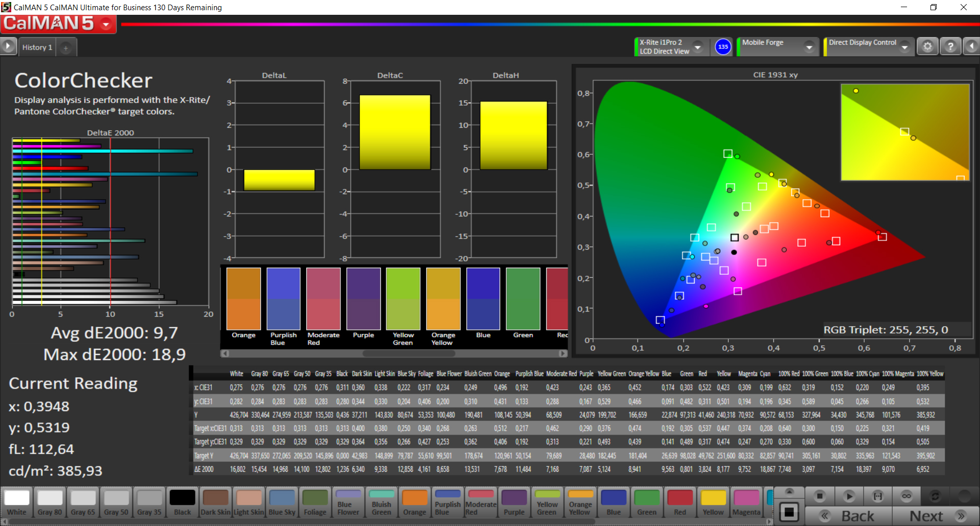Click the Orange Yellow comparison swatch
The width and height of the screenshot is (980, 526).
pyautogui.click(x=443, y=299)
